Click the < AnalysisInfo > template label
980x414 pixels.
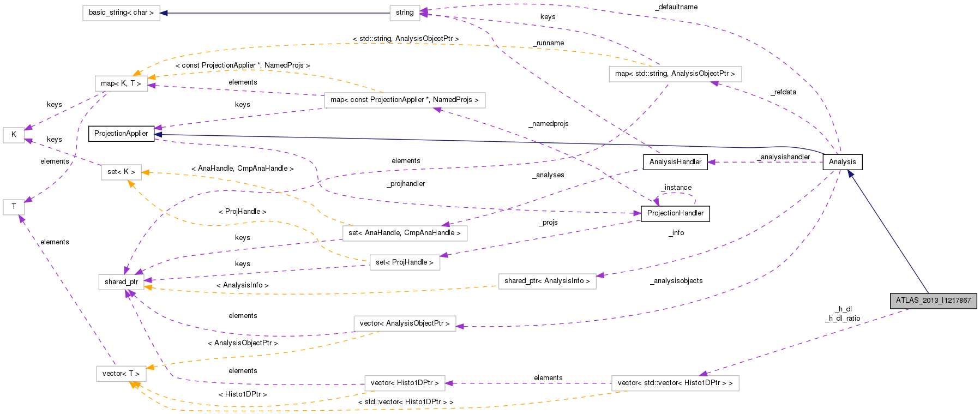coord(243,285)
